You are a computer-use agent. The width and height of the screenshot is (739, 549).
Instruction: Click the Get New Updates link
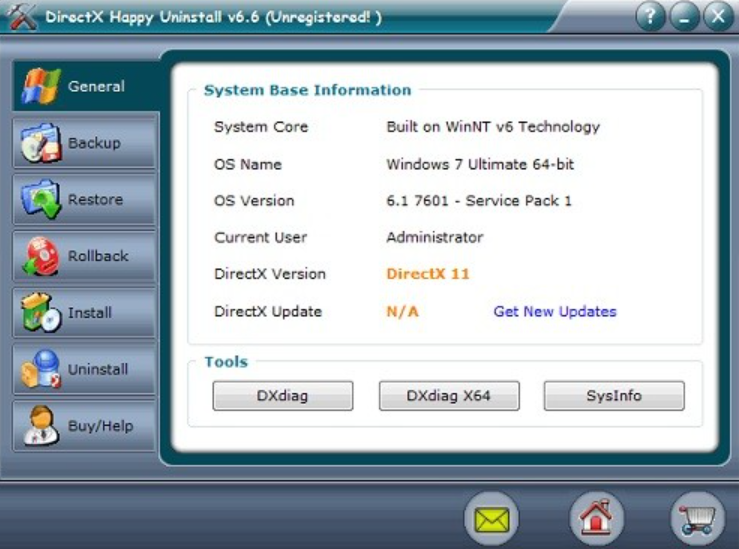click(x=555, y=311)
